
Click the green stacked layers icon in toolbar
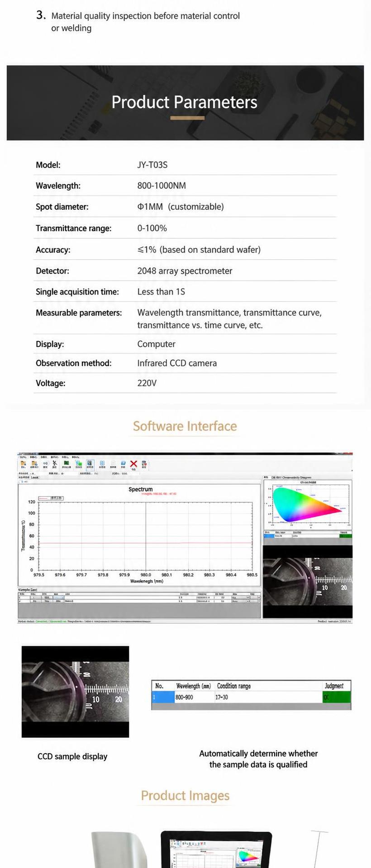pos(78,463)
